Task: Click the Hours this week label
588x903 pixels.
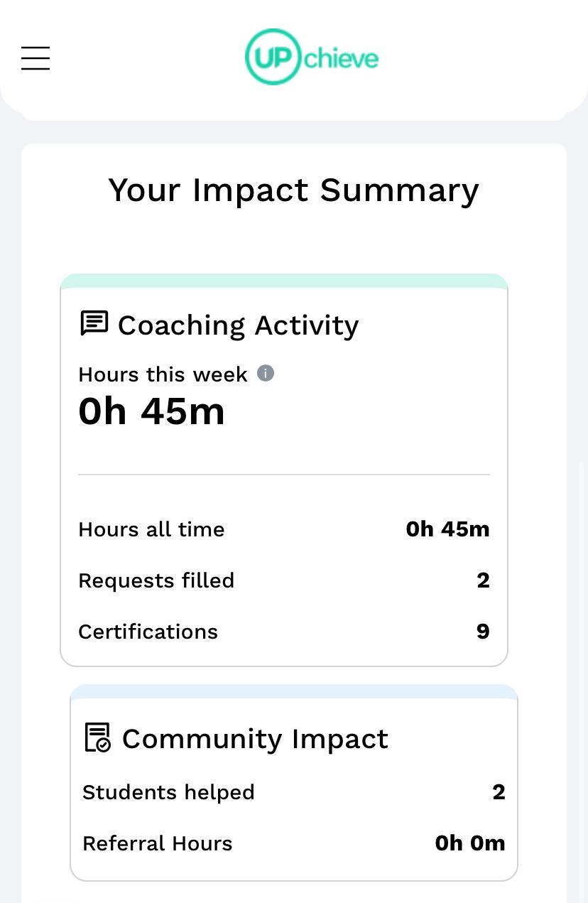Action: click(x=163, y=374)
